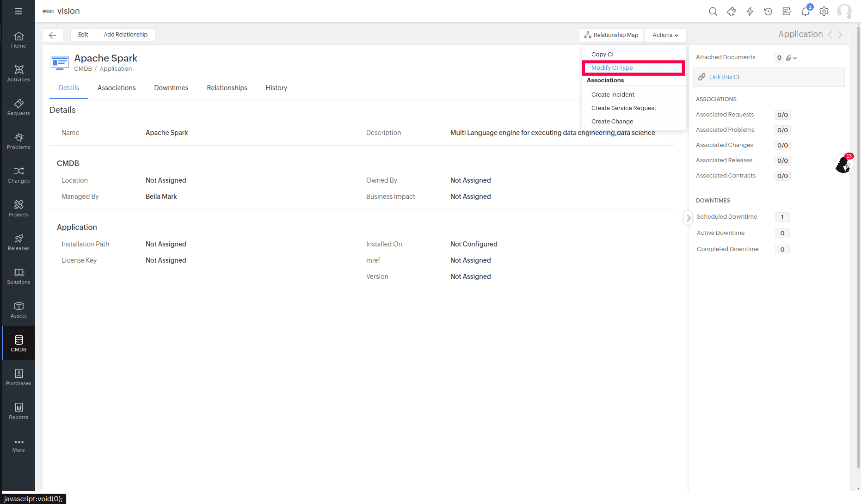Image resolution: width=861 pixels, height=504 pixels.
Task: Choose Create Incident from Actions menu
Action: 612,95
